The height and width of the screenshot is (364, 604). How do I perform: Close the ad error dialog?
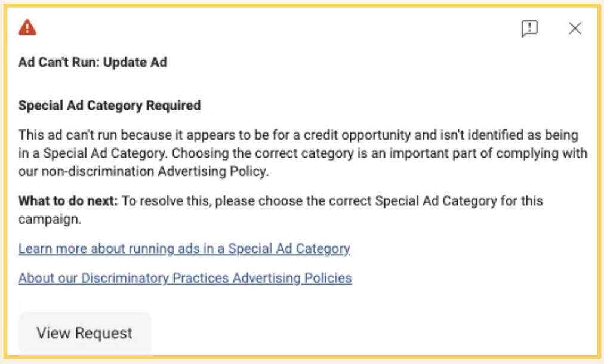575,28
